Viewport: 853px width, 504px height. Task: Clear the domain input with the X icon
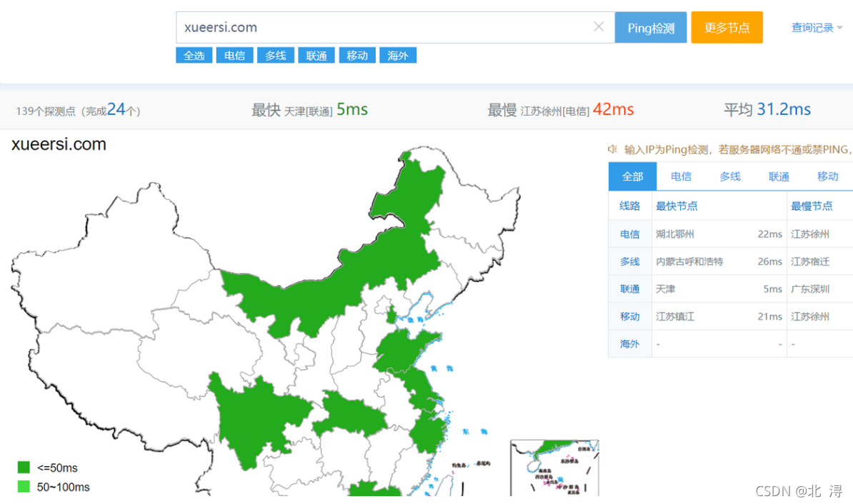pyautogui.click(x=599, y=26)
